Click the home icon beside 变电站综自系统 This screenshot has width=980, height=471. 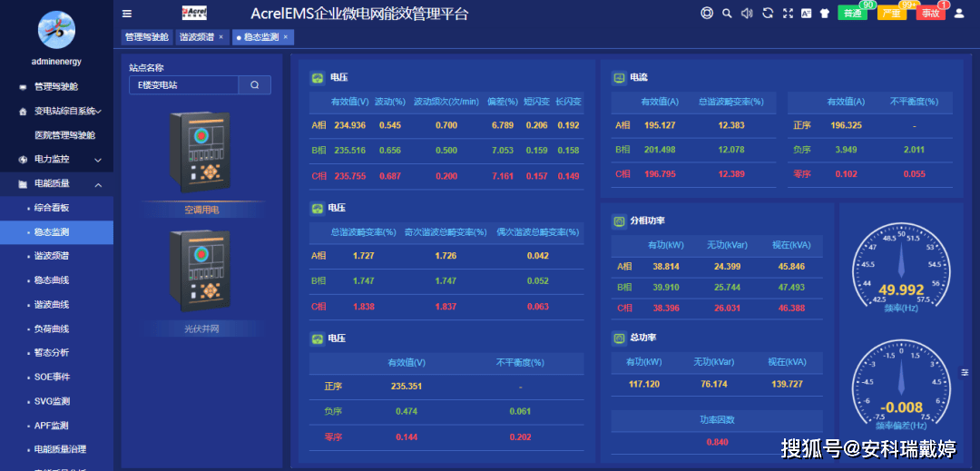[23, 112]
